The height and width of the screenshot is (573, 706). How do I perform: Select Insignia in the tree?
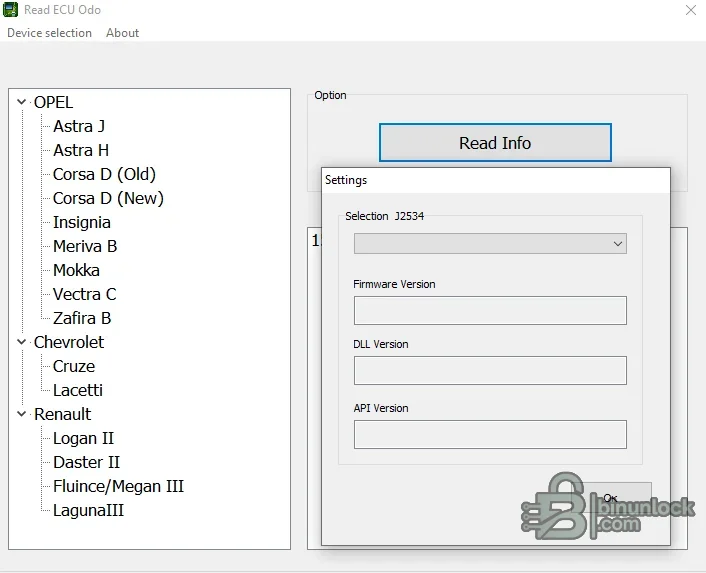(x=81, y=222)
